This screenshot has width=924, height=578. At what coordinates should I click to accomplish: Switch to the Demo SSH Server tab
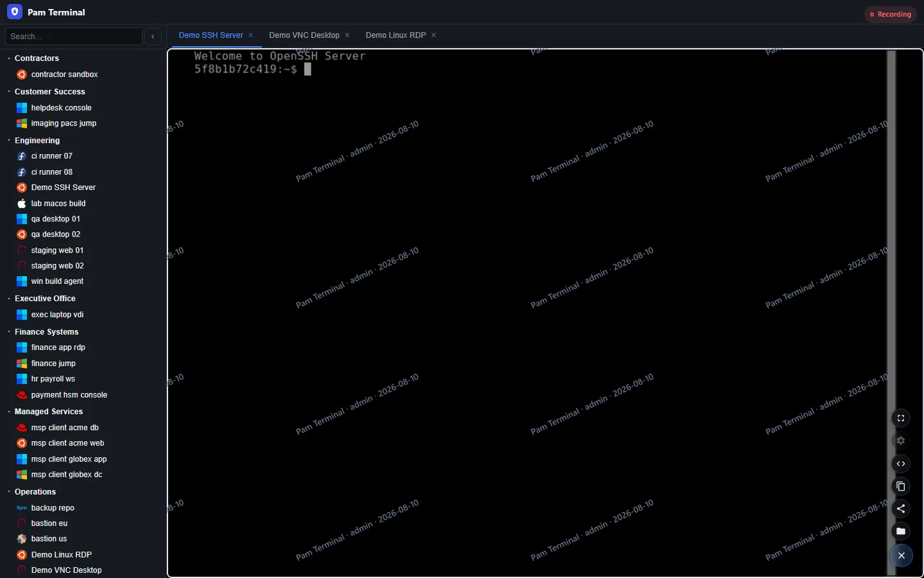[210, 35]
